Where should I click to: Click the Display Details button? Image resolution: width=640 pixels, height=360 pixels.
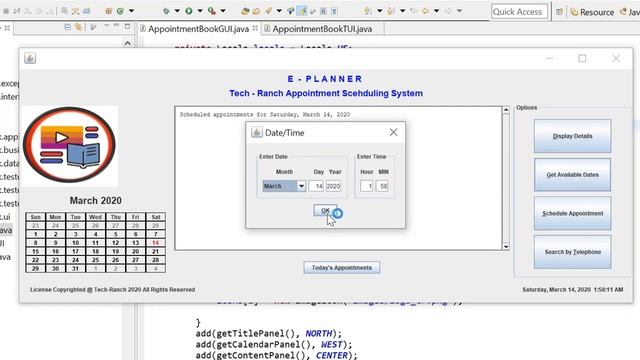coord(572,136)
